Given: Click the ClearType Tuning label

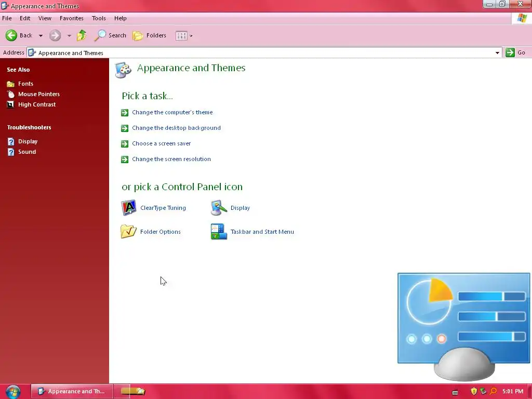Looking at the screenshot, I should tap(163, 208).
